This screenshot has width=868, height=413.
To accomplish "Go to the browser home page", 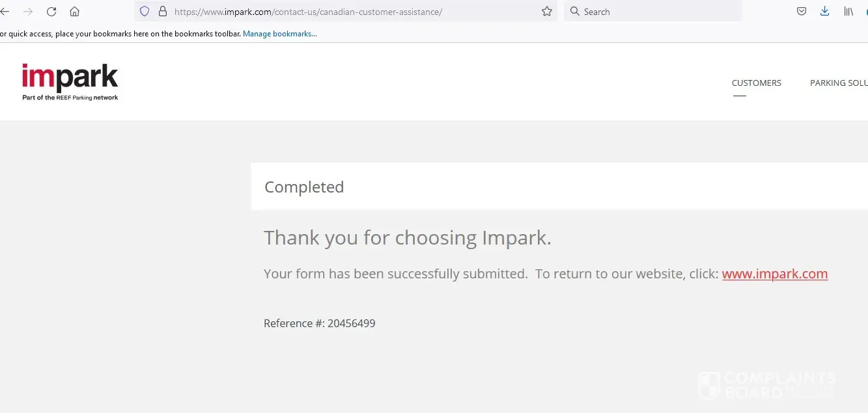I will click(x=75, y=12).
